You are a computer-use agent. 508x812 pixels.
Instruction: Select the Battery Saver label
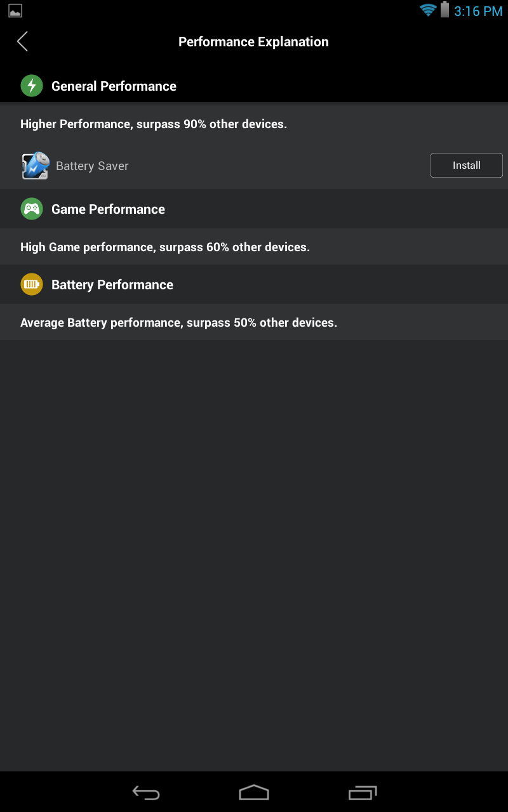click(92, 166)
